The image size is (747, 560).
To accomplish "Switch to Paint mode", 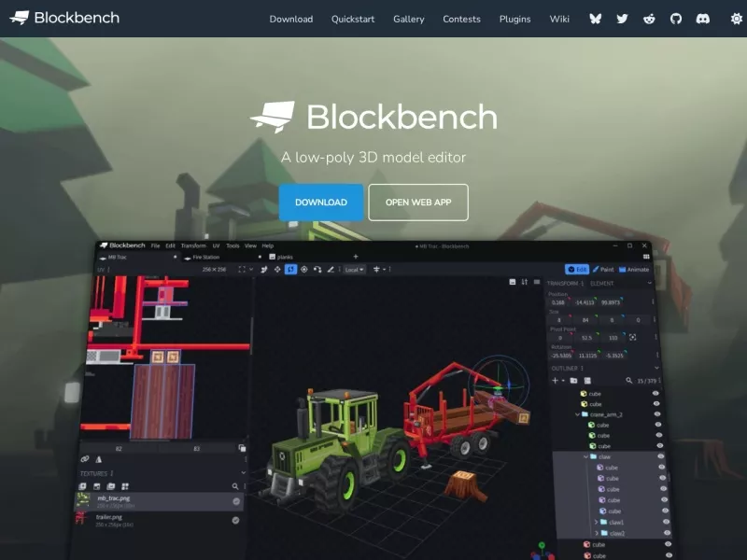I will click(603, 270).
